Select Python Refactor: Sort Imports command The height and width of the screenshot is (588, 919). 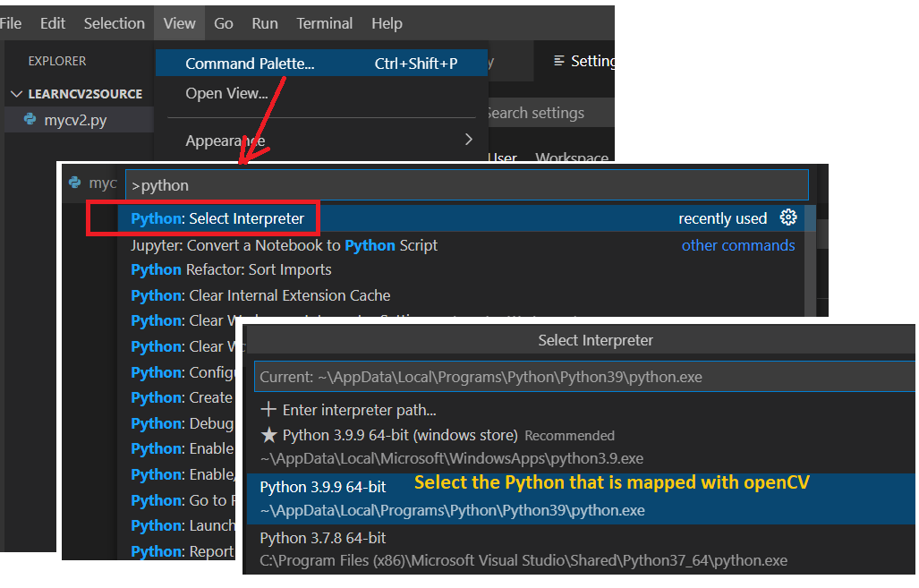231,269
